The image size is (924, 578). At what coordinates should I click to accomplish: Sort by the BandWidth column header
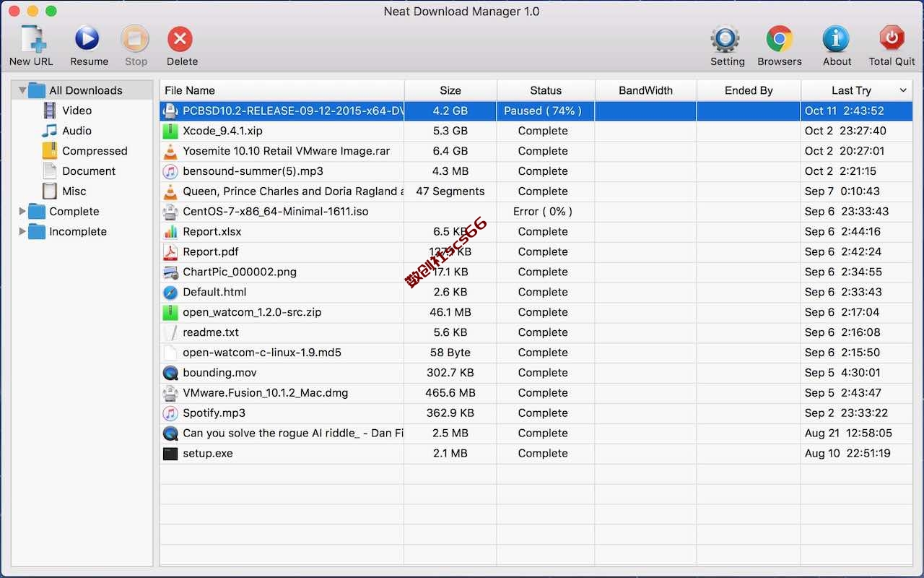pyautogui.click(x=646, y=90)
